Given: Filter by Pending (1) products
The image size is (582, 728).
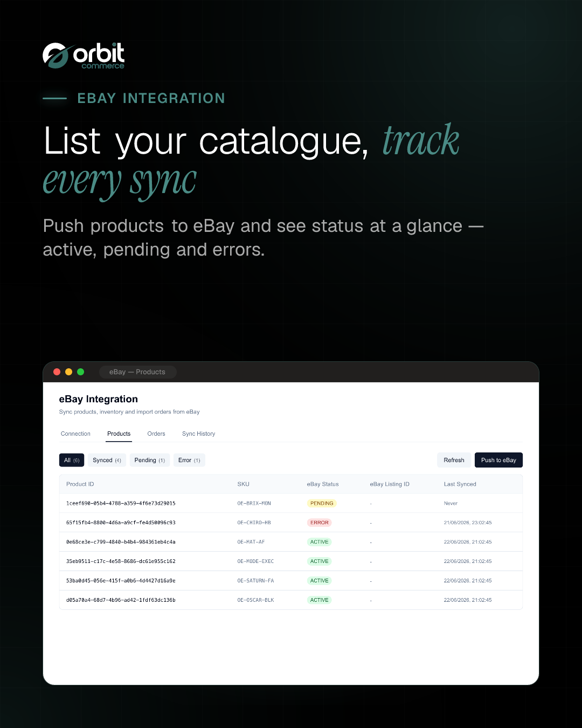Looking at the screenshot, I should 150,460.
